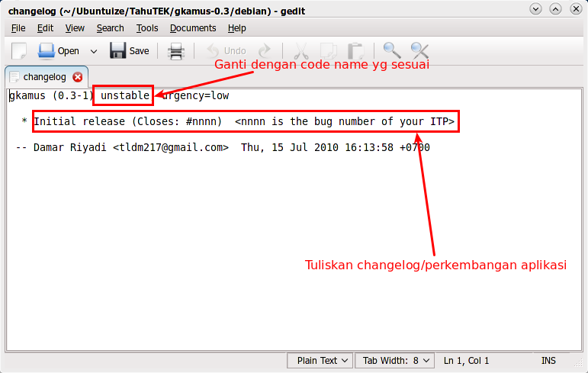Expand the recent files arrow beside Open
Image resolution: width=588 pixels, height=373 pixels.
click(x=94, y=51)
